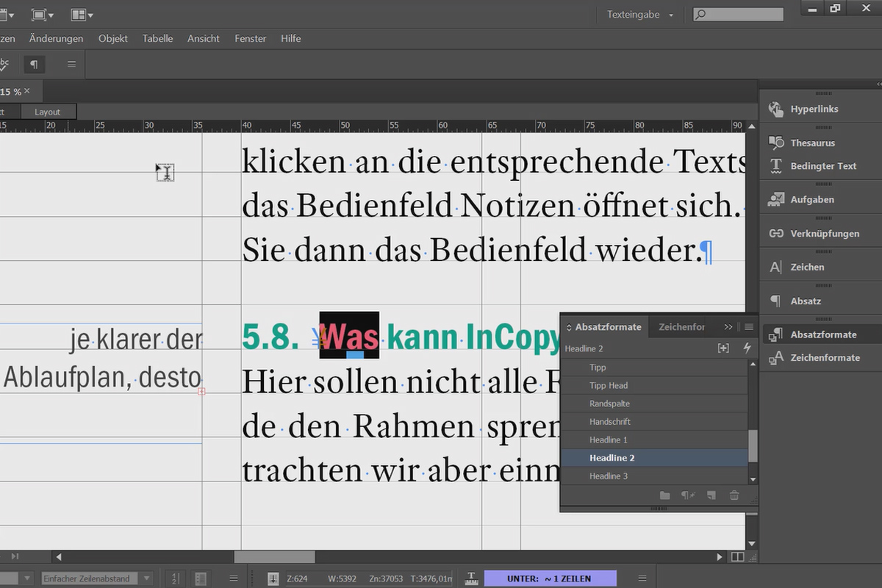Select the Headline 1 paragraph style
Image resolution: width=882 pixels, height=588 pixels.
[609, 440]
